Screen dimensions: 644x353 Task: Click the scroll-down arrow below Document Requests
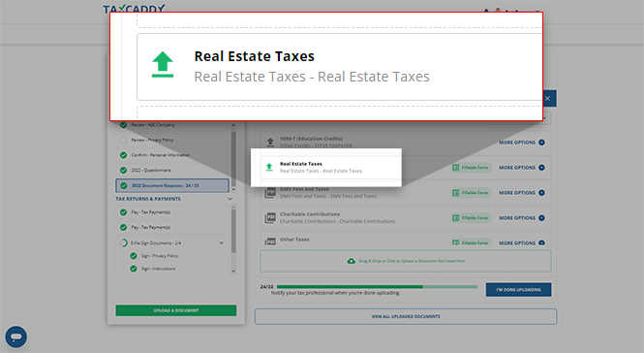233,189
